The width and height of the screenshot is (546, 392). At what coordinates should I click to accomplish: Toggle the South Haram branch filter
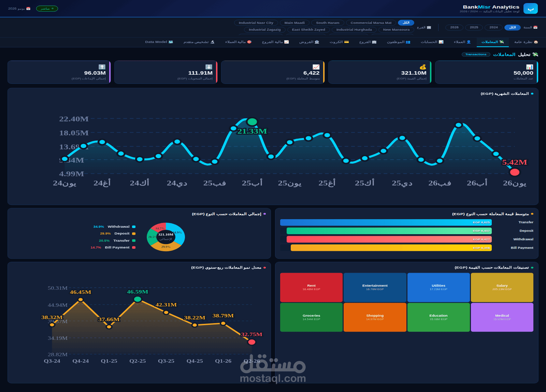coord(328,23)
